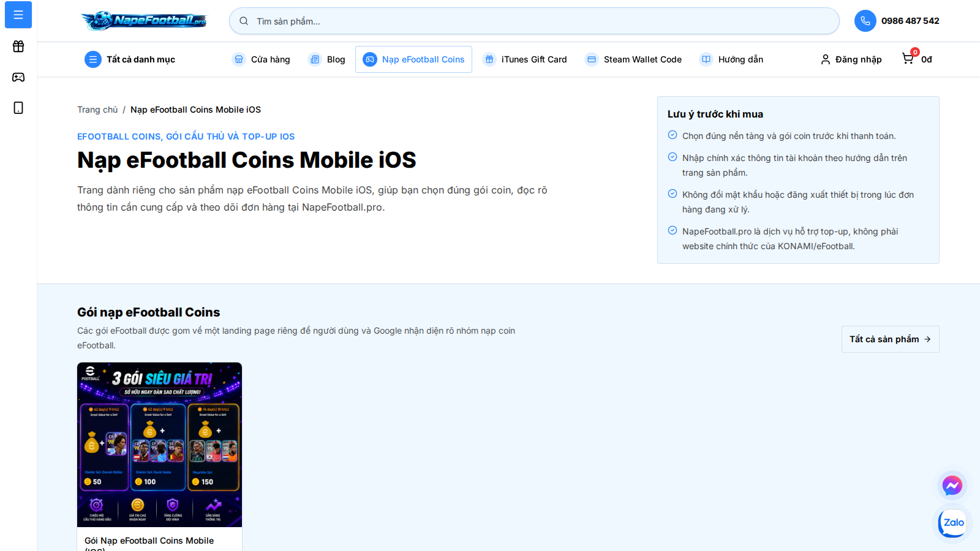Viewport: 980px width, 551px height.
Task: Click the Blog document icon
Action: click(315, 59)
